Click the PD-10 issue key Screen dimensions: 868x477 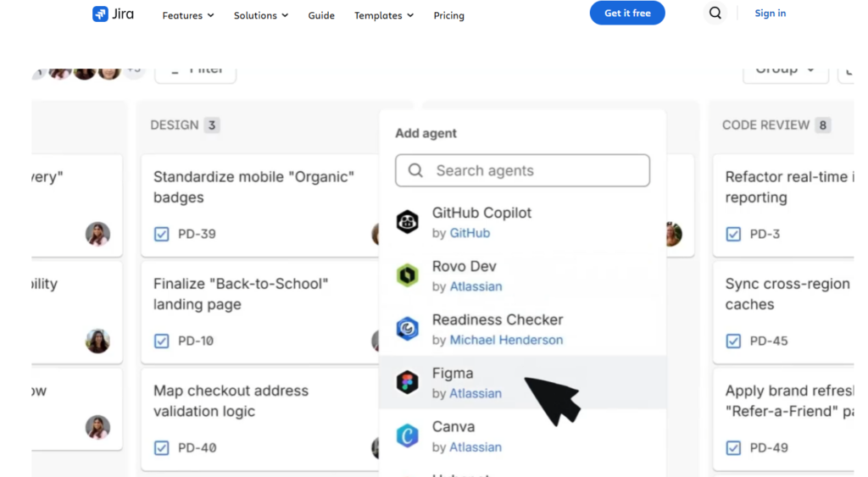tap(196, 341)
